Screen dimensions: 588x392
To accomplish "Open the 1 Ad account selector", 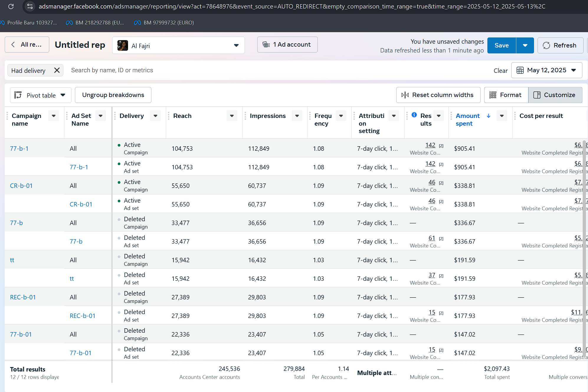I will click(287, 45).
